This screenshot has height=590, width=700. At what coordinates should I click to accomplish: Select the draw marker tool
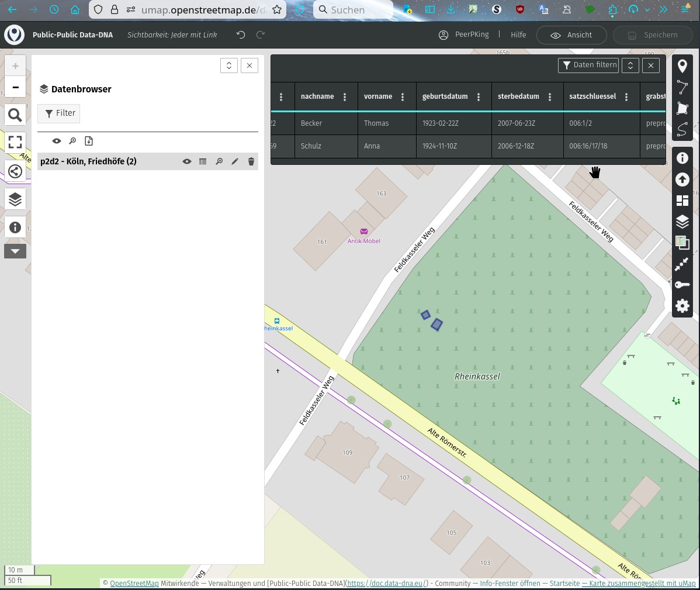[x=682, y=65]
